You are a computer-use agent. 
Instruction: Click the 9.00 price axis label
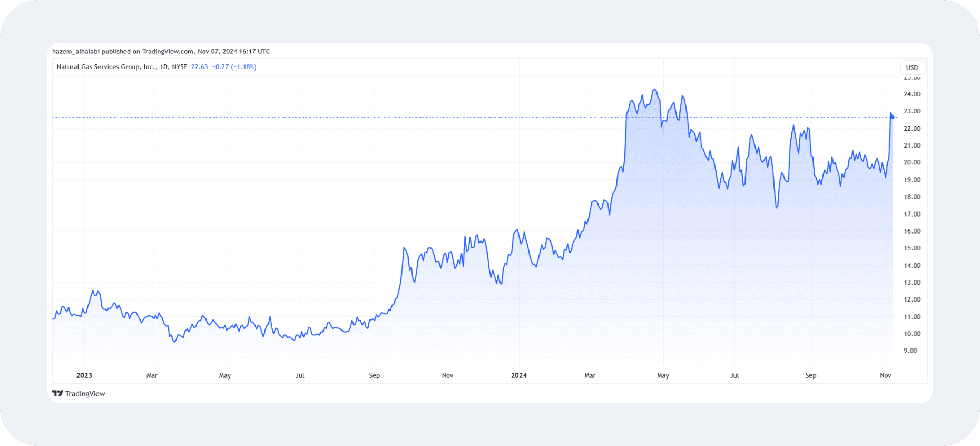[x=910, y=351]
